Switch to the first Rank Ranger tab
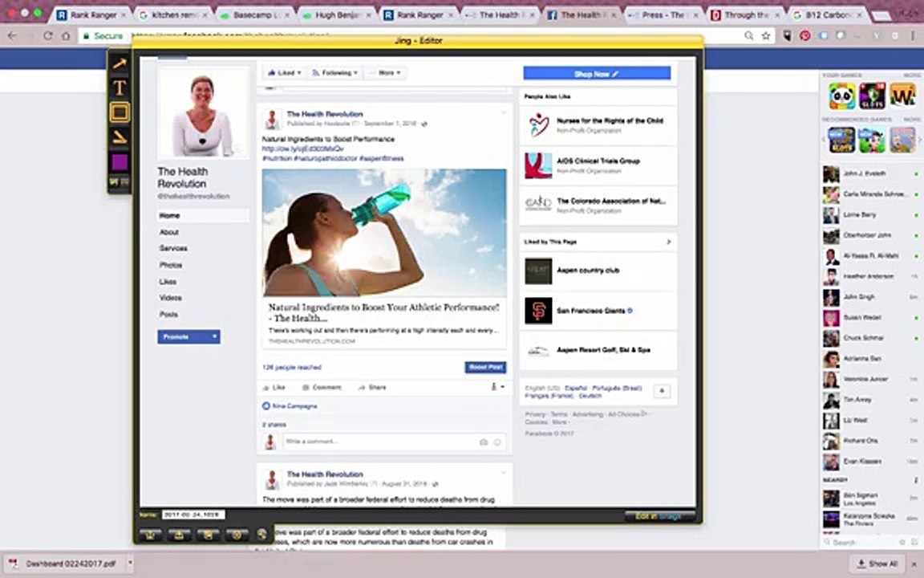This screenshot has height=578, width=924. click(92, 14)
